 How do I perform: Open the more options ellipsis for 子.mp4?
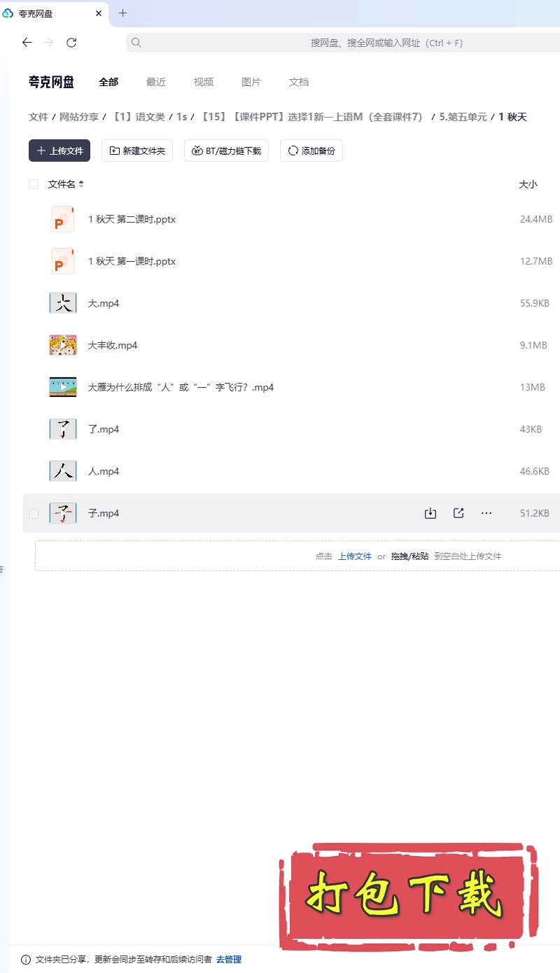[x=486, y=513]
